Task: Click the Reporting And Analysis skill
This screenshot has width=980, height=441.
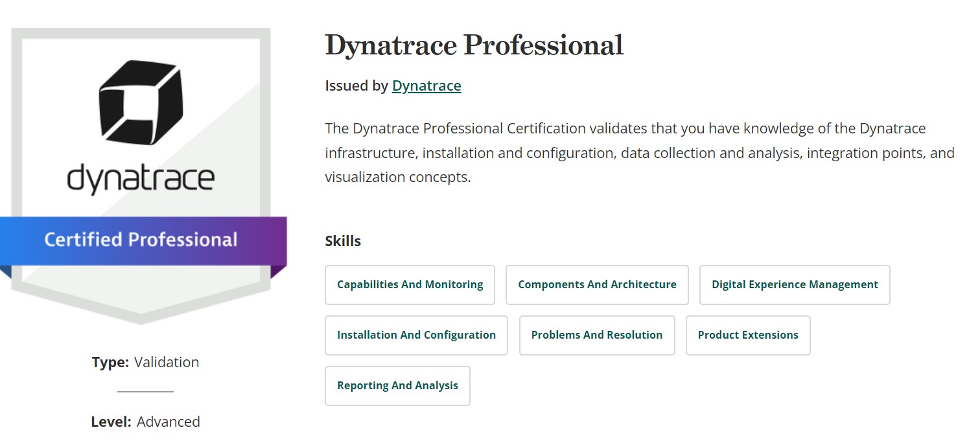Action: coord(397,386)
